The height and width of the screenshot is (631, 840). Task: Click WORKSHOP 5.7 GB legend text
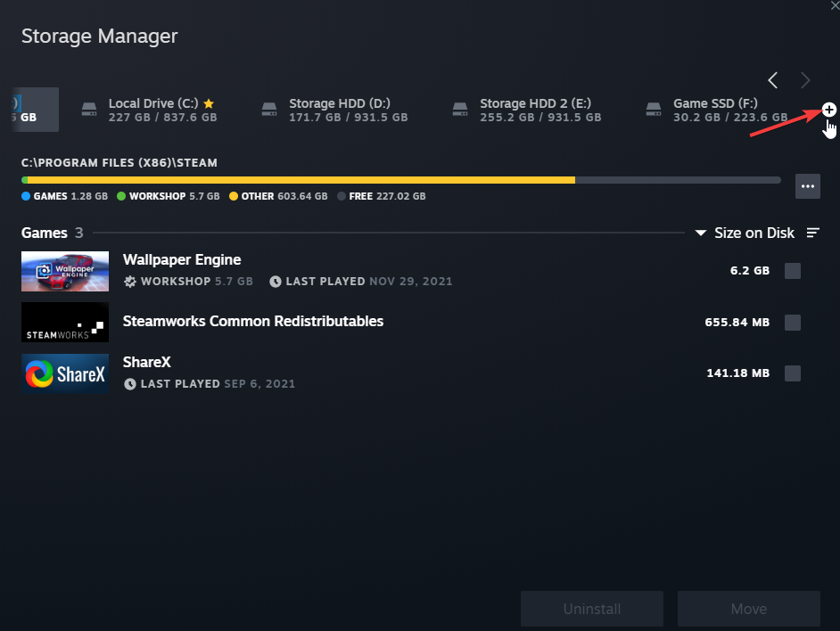(x=175, y=196)
